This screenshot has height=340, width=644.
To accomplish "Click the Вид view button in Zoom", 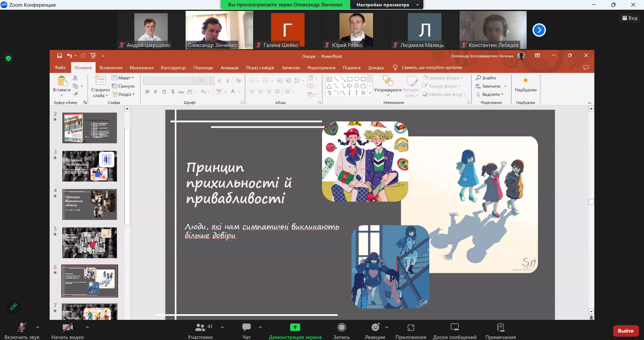I will click(x=630, y=18).
